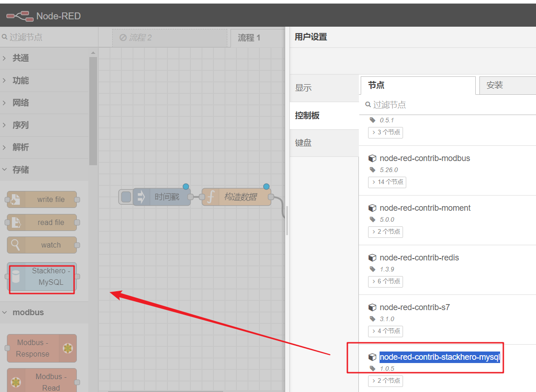The height and width of the screenshot is (392, 536).
Task: Expand the 6 个节点 list for redis
Action: click(385, 281)
